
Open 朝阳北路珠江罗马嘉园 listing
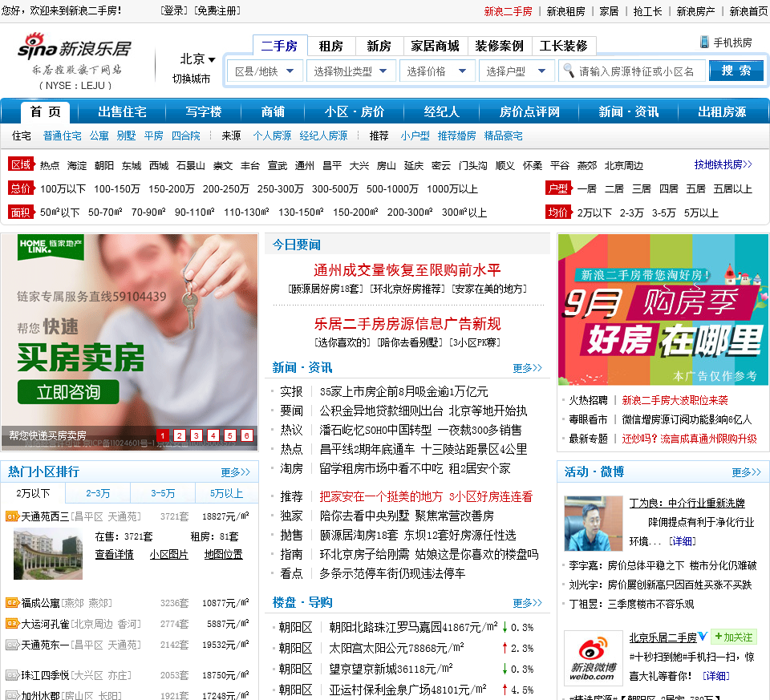413,627
